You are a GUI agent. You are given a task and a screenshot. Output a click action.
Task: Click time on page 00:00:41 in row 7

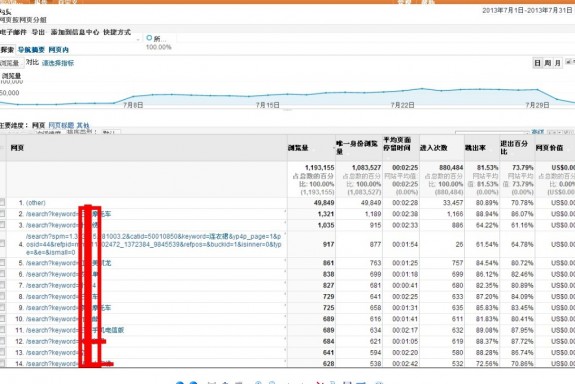pos(405,285)
